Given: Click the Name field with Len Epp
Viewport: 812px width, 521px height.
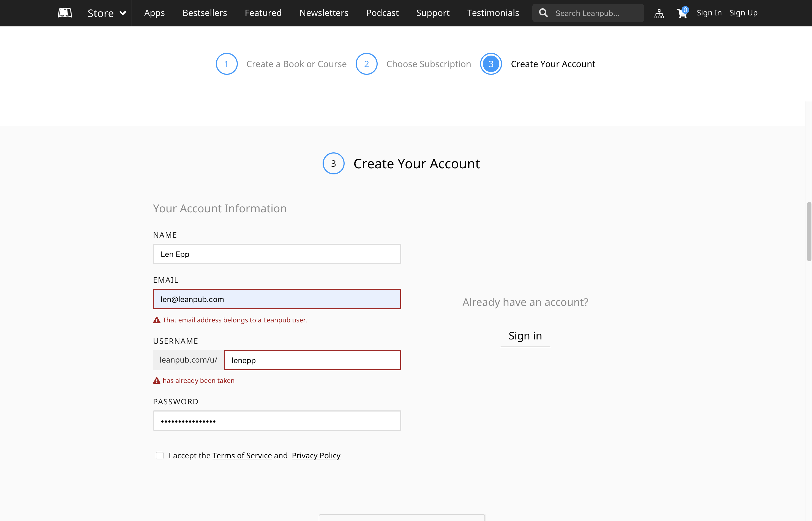Looking at the screenshot, I should [277, 254].
